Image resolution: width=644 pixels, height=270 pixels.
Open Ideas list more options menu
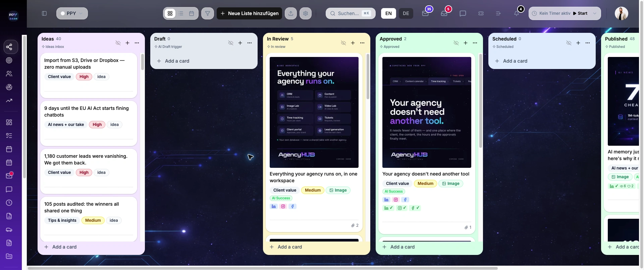tap(137, 43)
